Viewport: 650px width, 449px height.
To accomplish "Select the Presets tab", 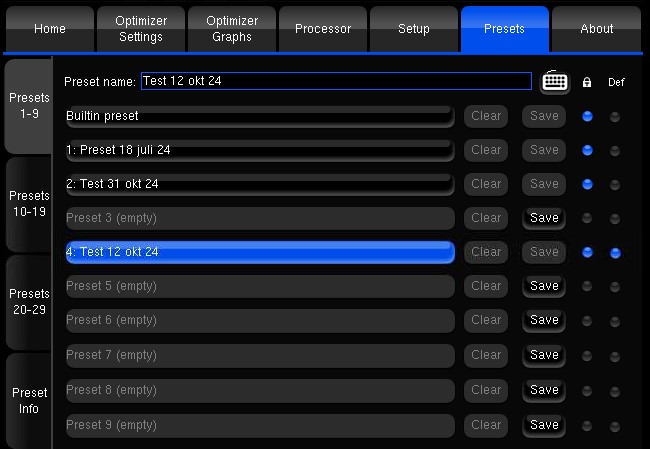I will click(x=505, y=29).
